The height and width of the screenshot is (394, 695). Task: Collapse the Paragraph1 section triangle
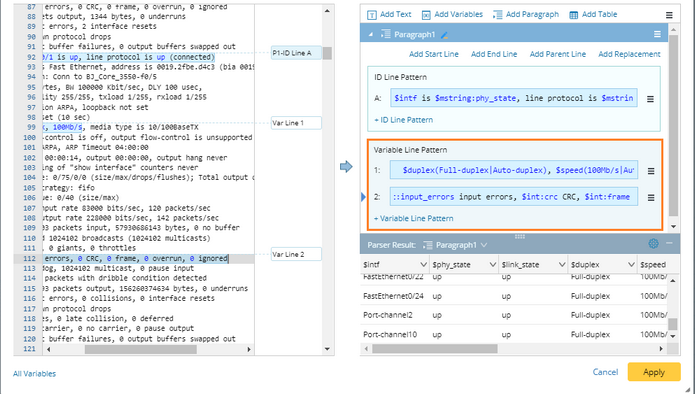click(371, 34)
